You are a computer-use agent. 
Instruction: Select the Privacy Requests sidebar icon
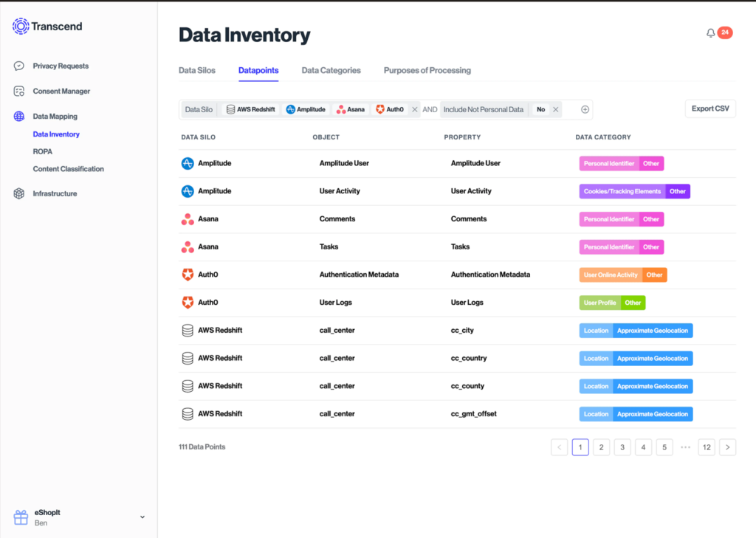pos(18,66)
